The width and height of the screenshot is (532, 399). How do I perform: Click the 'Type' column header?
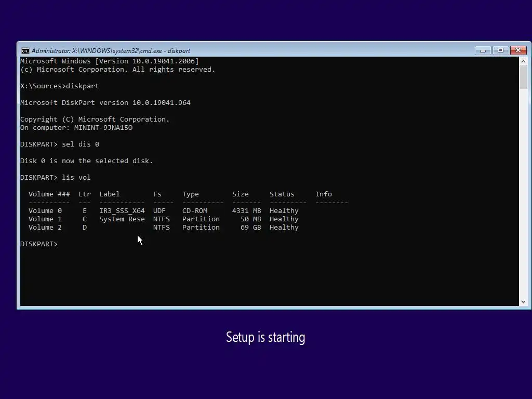pyautogui.click(x=191, y=194)
